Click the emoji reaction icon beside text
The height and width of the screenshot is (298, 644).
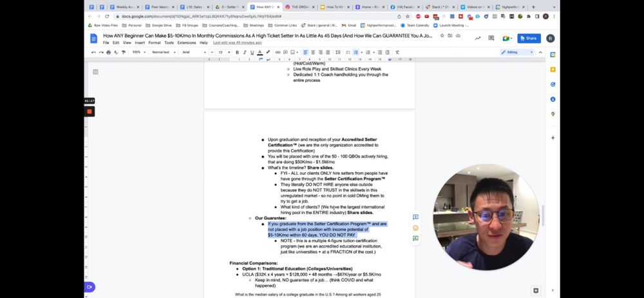[415, 228]
